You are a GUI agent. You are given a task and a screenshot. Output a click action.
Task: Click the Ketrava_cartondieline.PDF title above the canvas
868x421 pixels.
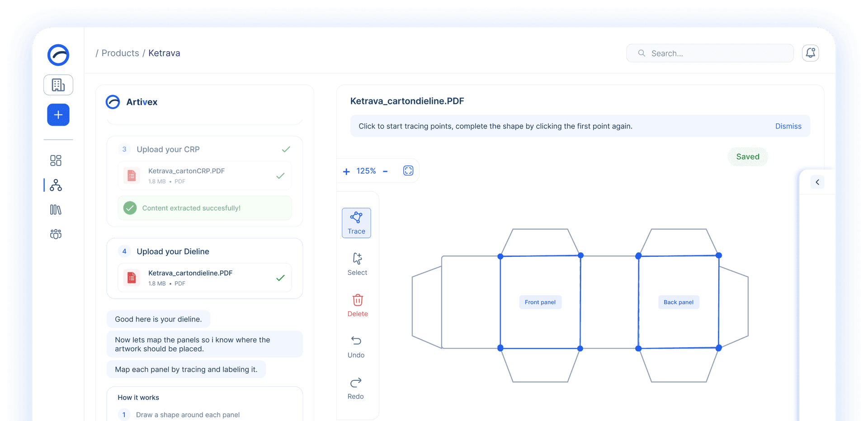[x=407, y=101]
